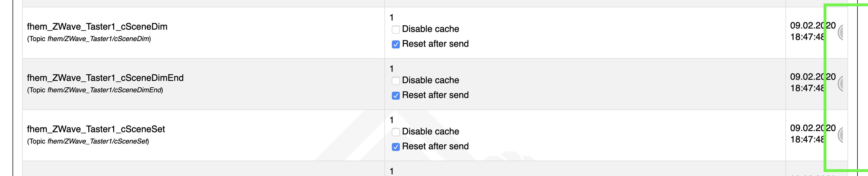Image resolution: width=868 pixels, height=176 pixels.
Task: Select the fhem_ZWave_Taster1_cSceneSet item name
Action: (x=96, y=129)
